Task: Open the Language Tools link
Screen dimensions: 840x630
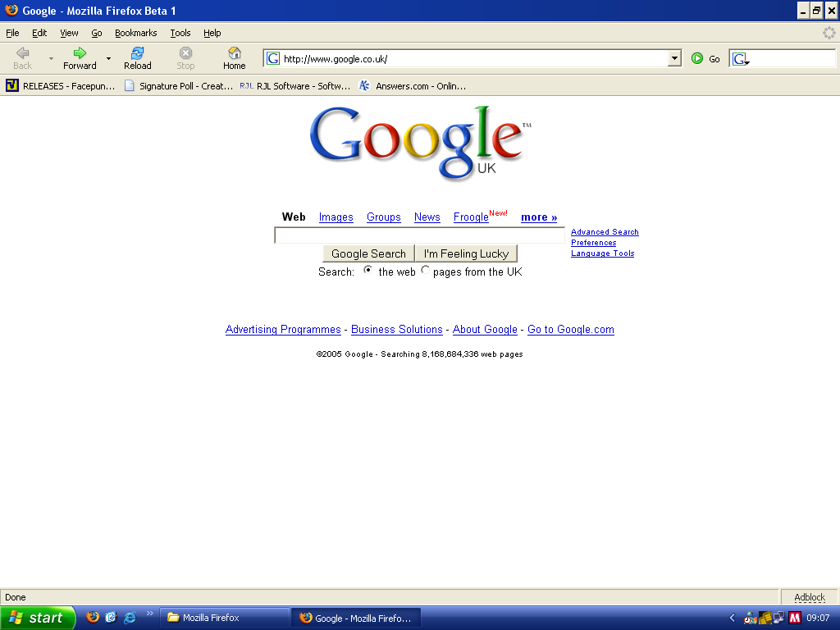Action: (x=603, y=253)
